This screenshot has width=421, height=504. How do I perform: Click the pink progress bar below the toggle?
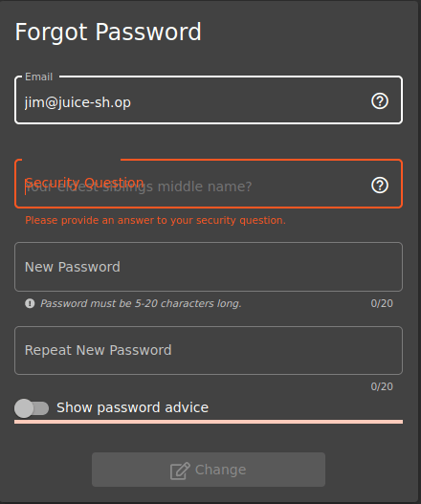(209, 422)
